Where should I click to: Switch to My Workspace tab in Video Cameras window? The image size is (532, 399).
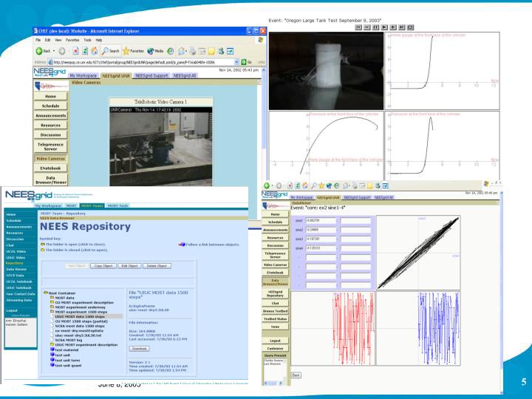(x=83, y=75)
